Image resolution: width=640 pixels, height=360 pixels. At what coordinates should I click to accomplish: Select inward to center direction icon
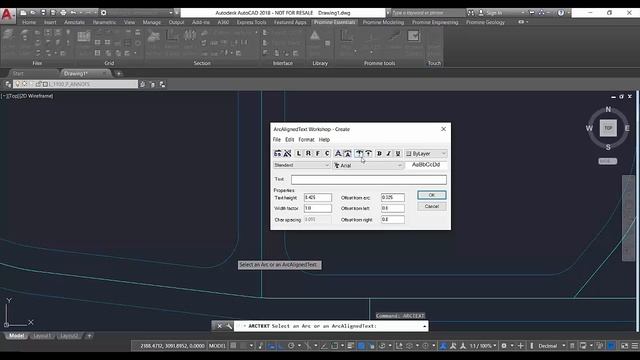pos(369,153)
